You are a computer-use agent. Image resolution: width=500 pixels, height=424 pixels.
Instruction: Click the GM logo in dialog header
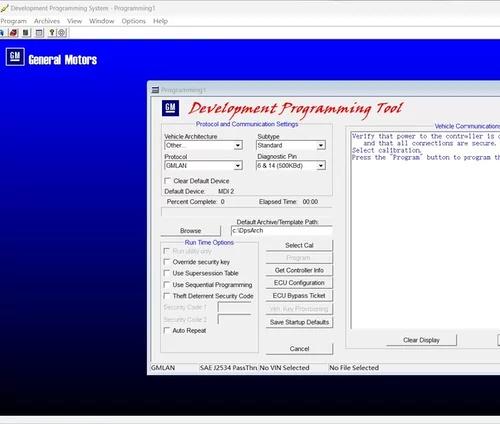click(x=170, y=108)
